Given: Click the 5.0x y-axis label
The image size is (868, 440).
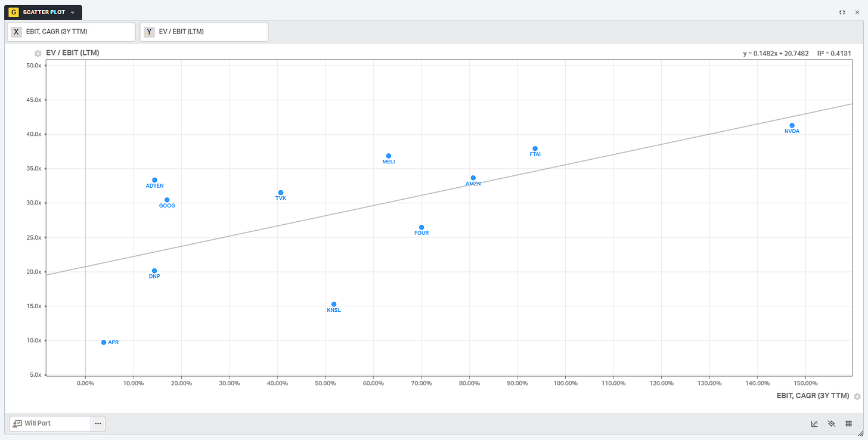Looking at the screenshot, I should [x=35, y=375].
